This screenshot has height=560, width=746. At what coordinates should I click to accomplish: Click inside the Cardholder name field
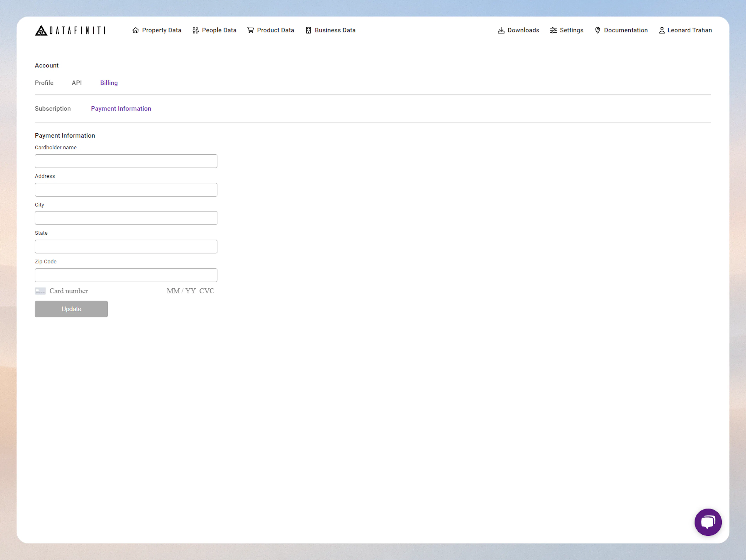126,161
